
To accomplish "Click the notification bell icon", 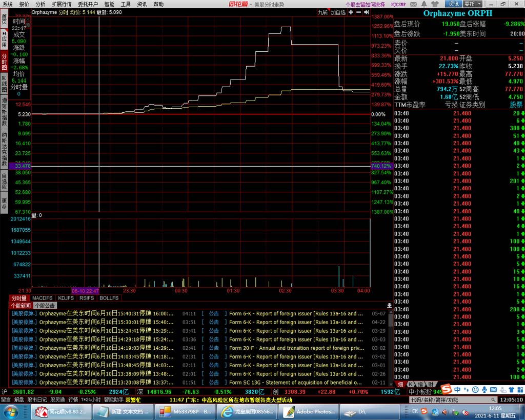I will pyautogui.click(x=424, y=4).
